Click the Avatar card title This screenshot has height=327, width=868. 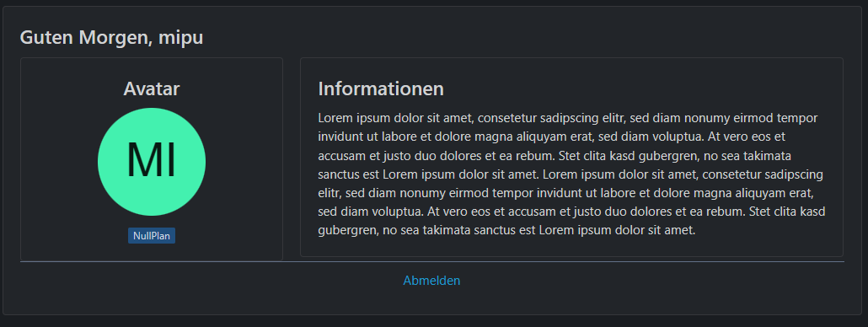coord(152,88)
